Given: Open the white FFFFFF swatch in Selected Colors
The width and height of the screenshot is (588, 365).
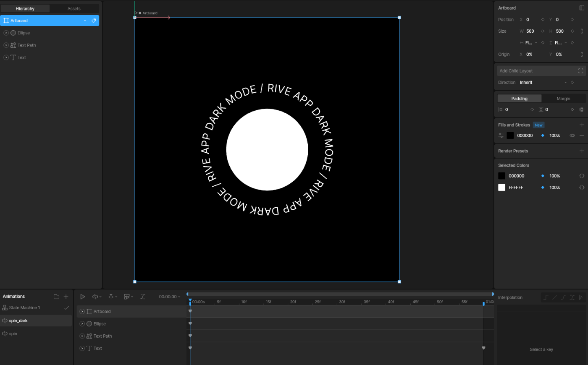Looking at the screenshot, I should (502, 188).
